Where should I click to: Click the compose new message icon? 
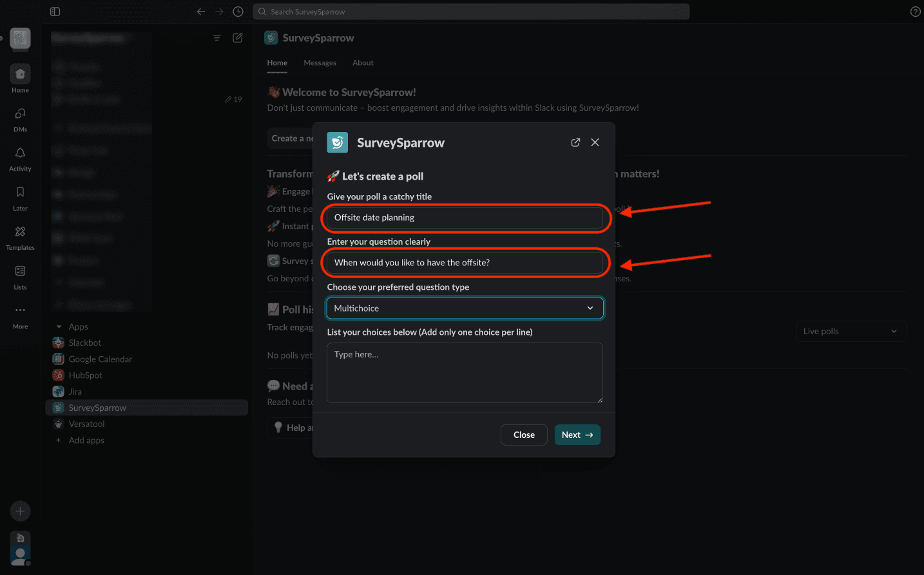(x=238, y=38)
